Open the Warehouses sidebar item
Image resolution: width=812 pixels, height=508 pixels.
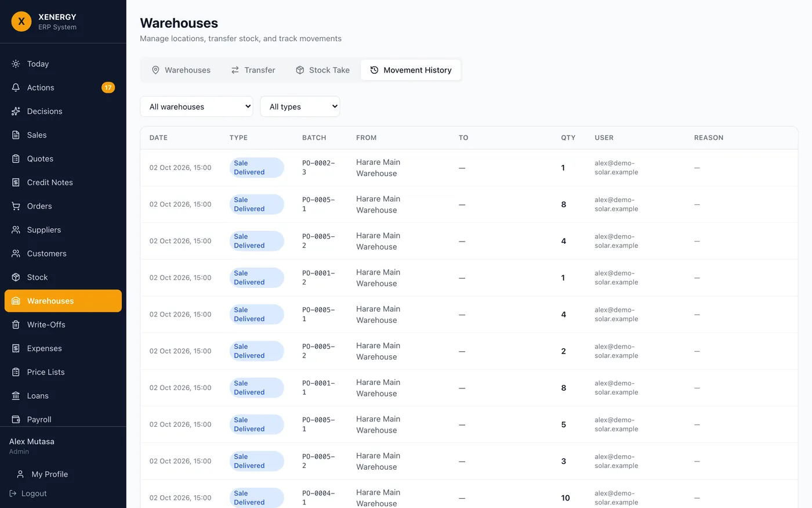click(x=63, y=301)
